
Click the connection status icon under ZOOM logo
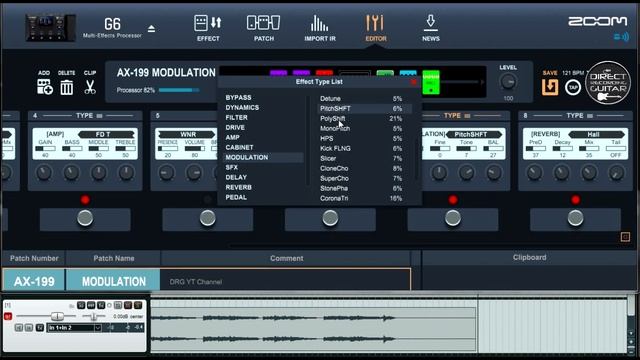tap(621, 37)
